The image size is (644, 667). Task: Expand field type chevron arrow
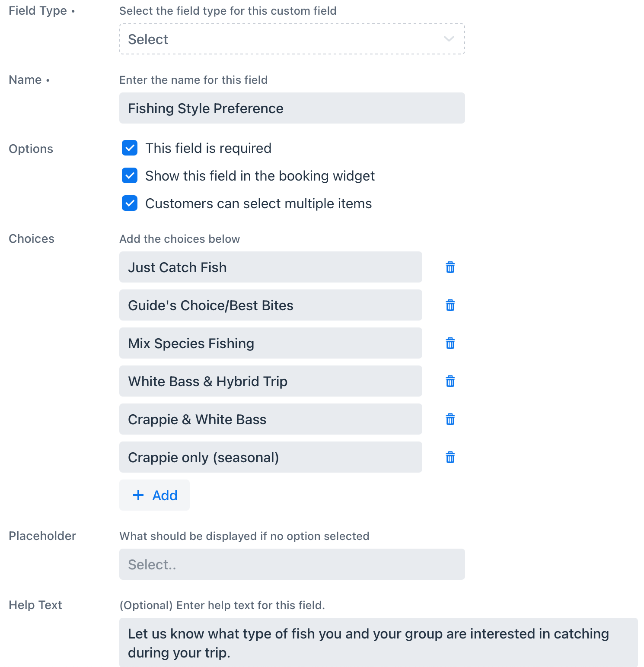coord(449,39)
